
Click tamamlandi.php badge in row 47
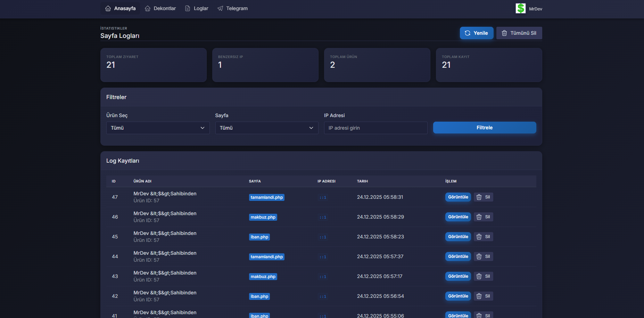coord(267,197)
